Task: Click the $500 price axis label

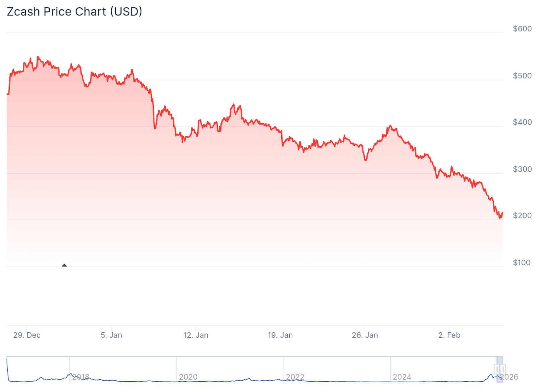Action: [522, 76]
